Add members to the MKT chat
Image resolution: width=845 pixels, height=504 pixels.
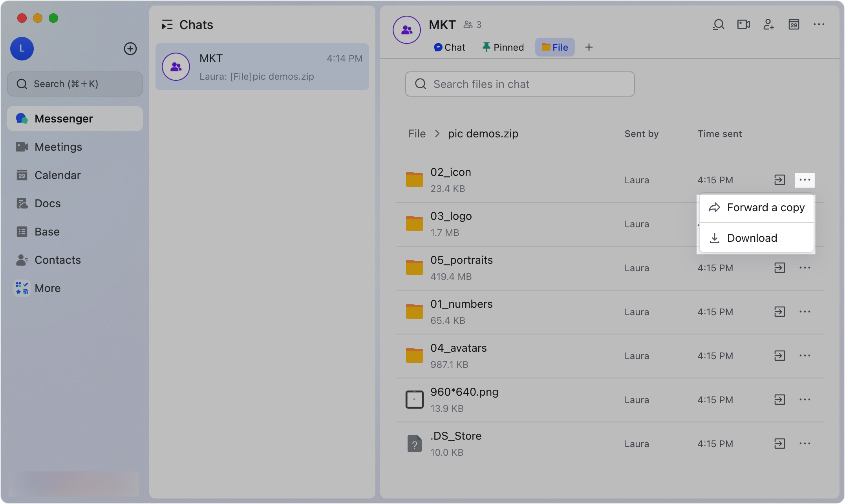pos(769,24)
